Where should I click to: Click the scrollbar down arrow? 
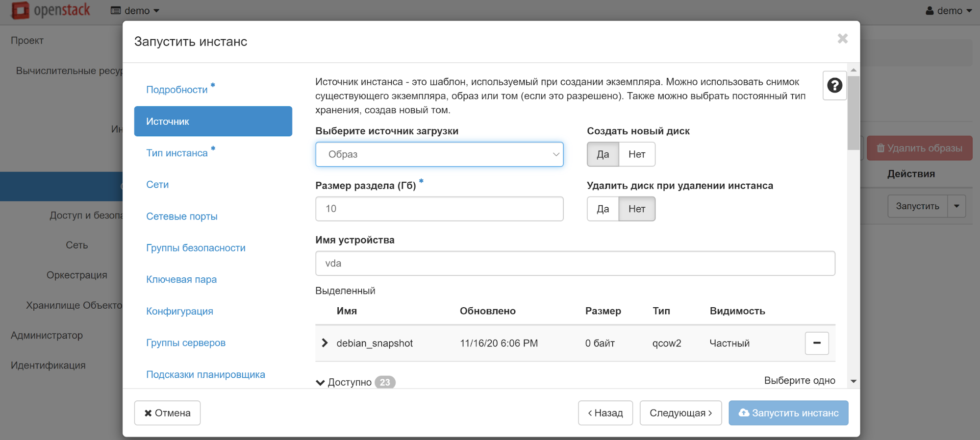click(854, 381)
